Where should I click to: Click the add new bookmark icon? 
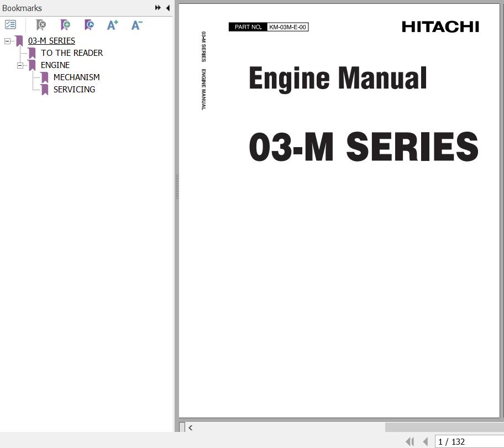65,25
